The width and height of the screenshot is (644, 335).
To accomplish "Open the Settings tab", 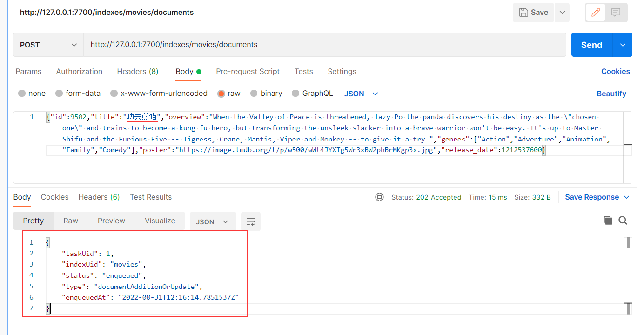I will click(342, 72).
